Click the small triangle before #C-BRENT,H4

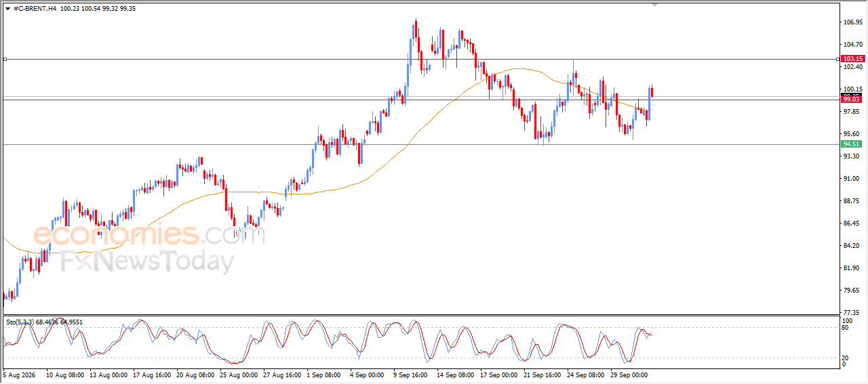7,9
